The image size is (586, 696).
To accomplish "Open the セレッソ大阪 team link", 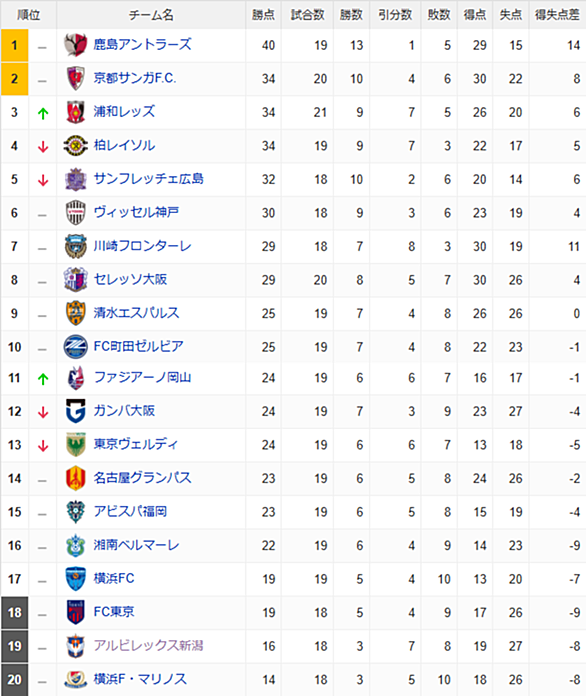I will click(x=130, y=279).
